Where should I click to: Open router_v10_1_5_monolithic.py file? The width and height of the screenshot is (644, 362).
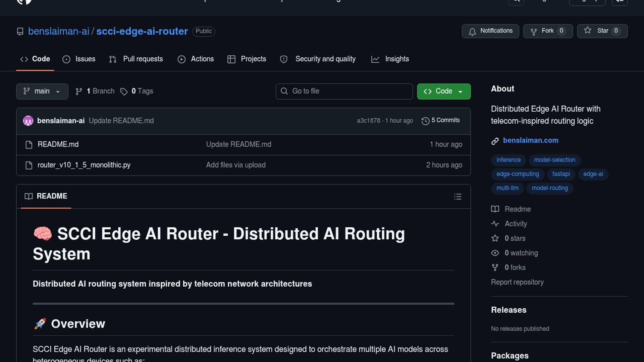[x=84, y=165]
